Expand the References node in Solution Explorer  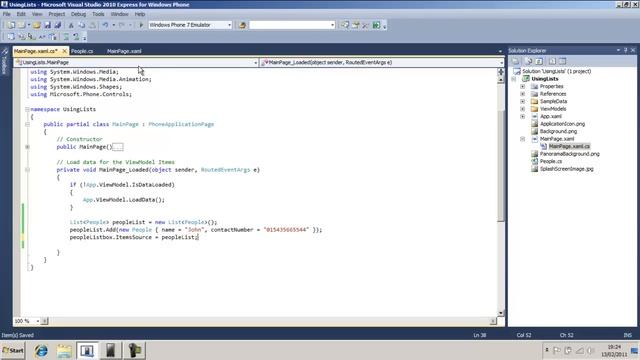(522, 94)
